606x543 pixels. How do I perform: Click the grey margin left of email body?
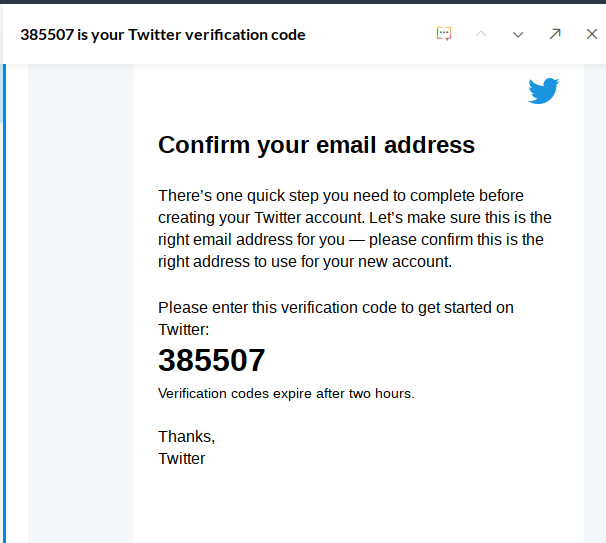click(x=81, y=300)
